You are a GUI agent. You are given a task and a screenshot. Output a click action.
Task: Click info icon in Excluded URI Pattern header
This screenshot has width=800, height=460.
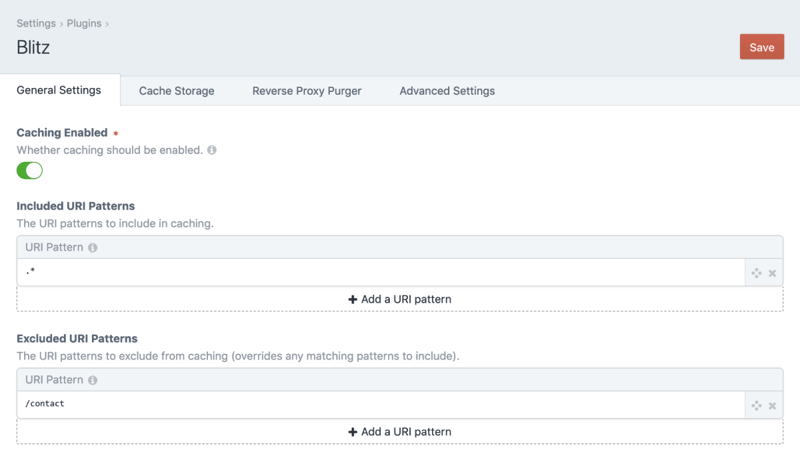(93, 380)
